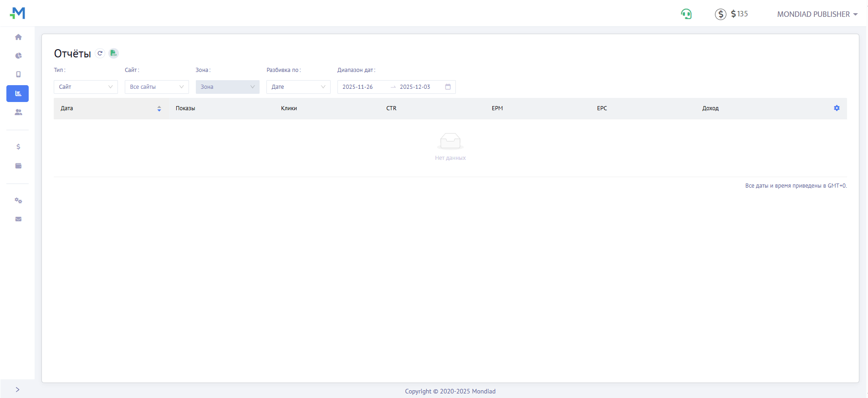The width and height of the screenshot is (868, 398).
Task: Click the mobile device sidebar icon
Action: pos(18,74)
